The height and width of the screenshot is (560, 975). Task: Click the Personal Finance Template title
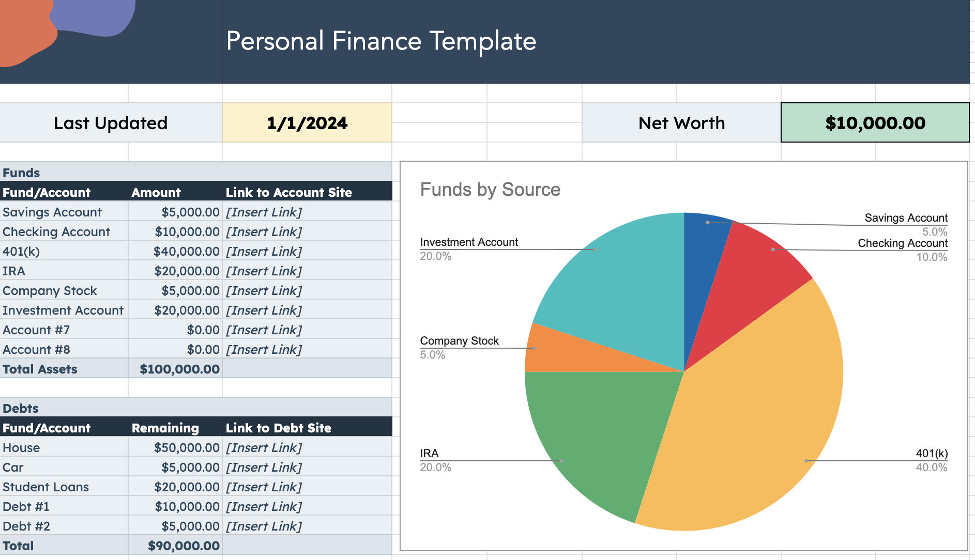click(381, 41)
